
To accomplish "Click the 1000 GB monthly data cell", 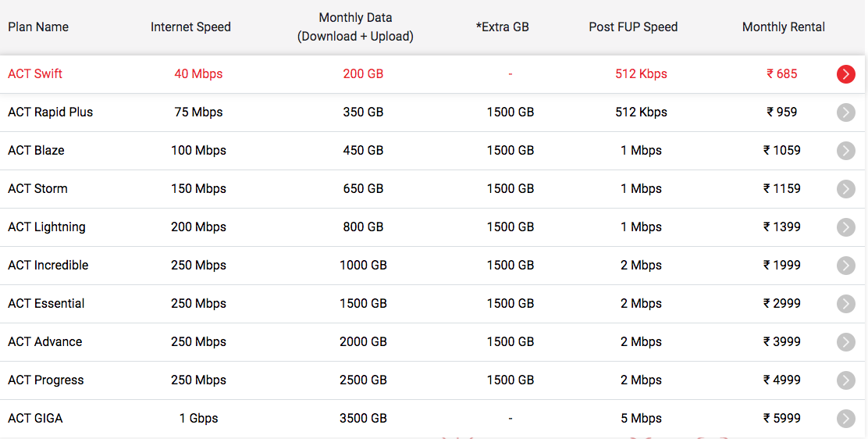I will [x=363, y=265].
